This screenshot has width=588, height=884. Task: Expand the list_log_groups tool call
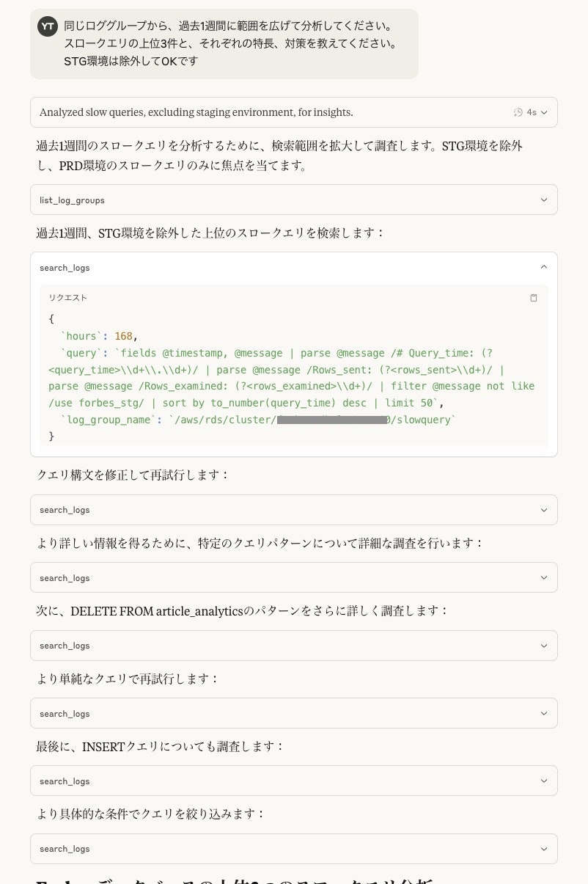click(543, 200)
